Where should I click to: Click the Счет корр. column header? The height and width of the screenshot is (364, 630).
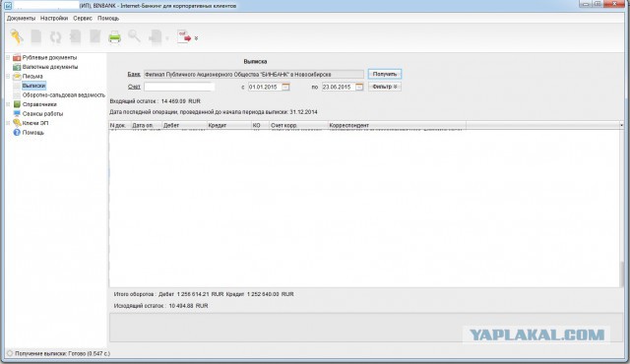(x=298, y=126)
